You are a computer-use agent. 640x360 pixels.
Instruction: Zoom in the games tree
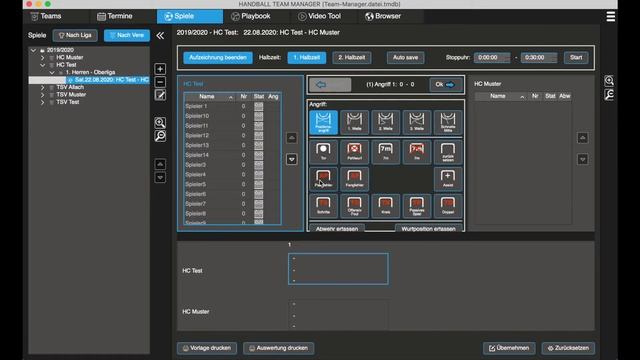click(x=160, y=122)
